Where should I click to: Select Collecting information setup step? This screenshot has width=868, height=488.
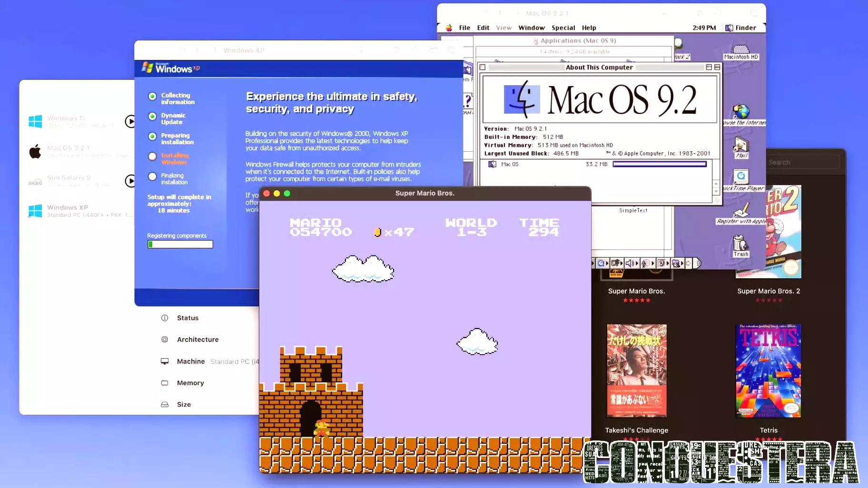(171, 98)
